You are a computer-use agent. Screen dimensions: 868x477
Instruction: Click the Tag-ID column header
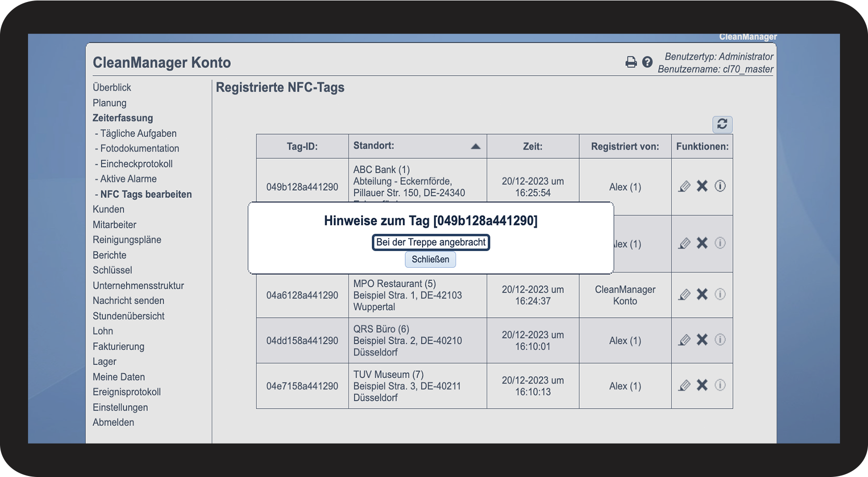(x=302, y=146)
